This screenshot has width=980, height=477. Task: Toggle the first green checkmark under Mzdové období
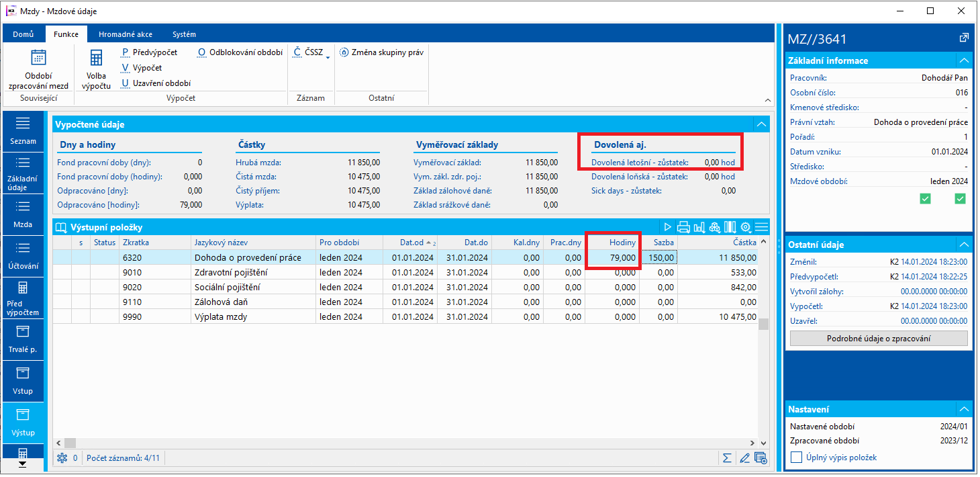point(926,198)
